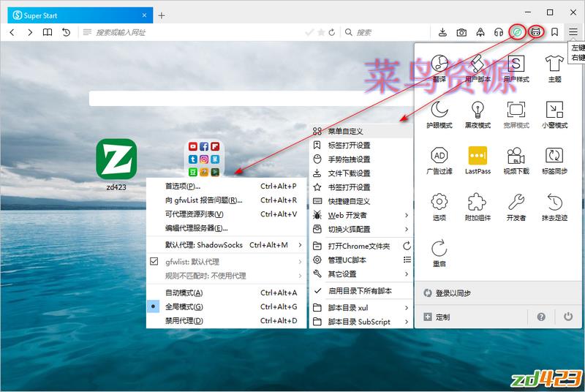The width and height of the screenshot is (585, 392).
Task: Open a new tab with plus button
Action: coord(162,15)
